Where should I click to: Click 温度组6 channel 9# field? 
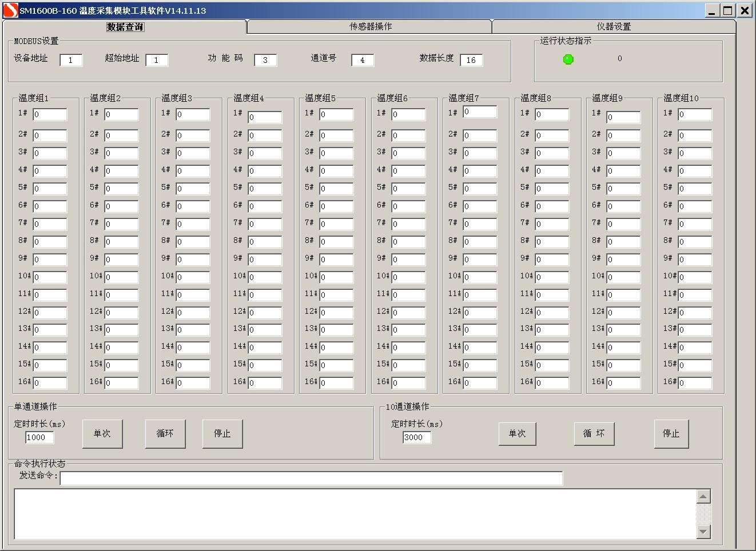408,259
